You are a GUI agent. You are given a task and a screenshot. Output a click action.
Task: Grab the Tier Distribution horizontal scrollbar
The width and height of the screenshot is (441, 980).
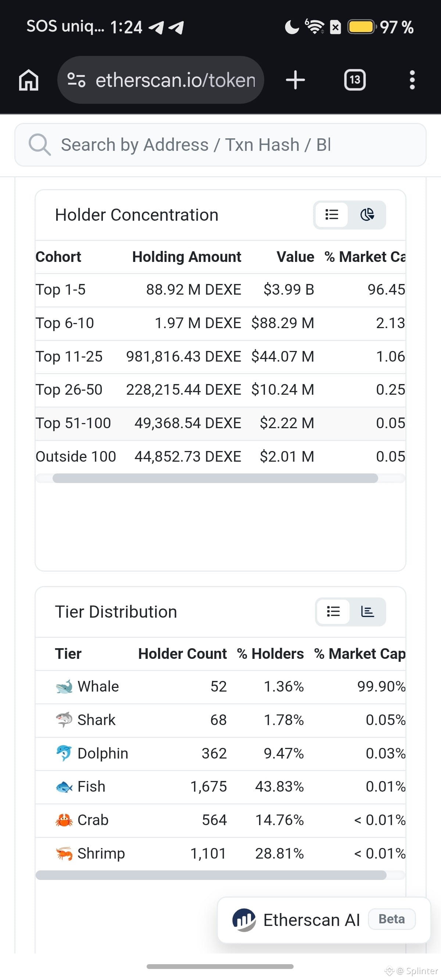211,875
